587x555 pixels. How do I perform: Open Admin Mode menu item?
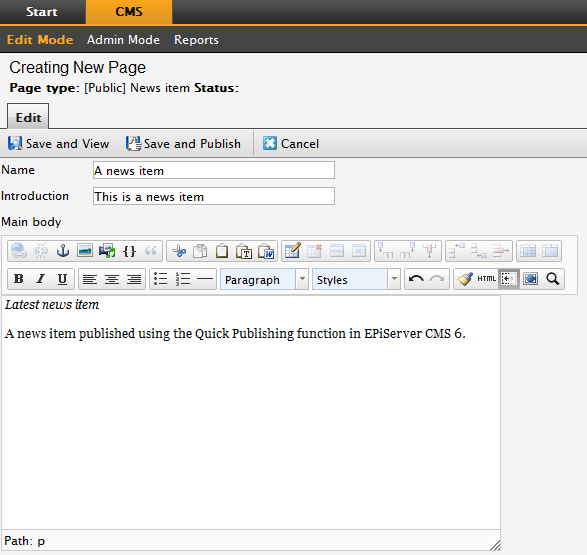pyautogui.click(x=123, y=40)
